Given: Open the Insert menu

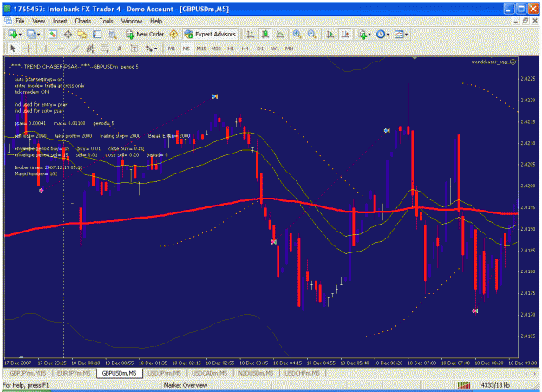Looking at the screenshot, I should (x=60, y=21).
